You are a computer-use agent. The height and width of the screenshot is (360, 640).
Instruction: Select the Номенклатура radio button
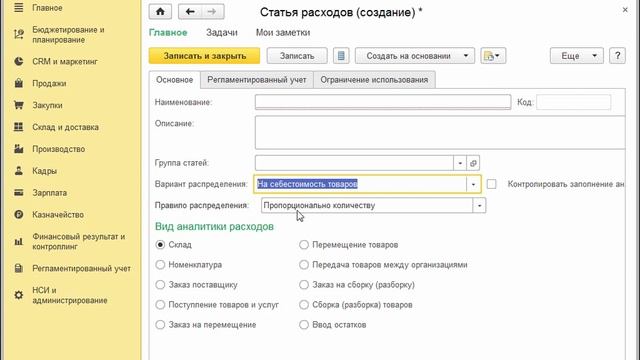(x=160, y=264)
